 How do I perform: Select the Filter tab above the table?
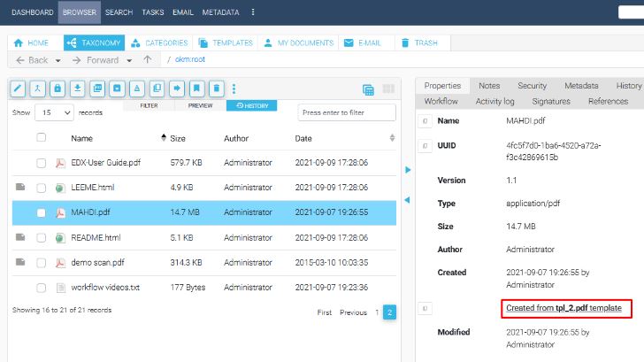(x=149, y=105)
